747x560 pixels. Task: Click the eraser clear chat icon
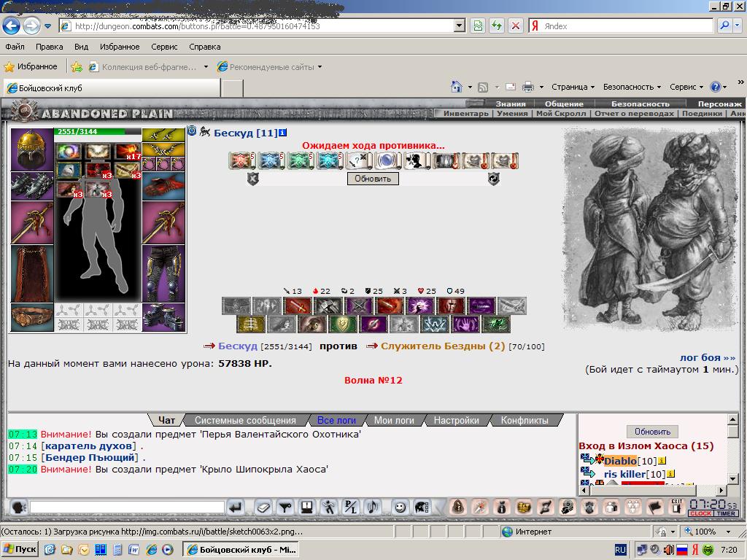pos(263,507)
